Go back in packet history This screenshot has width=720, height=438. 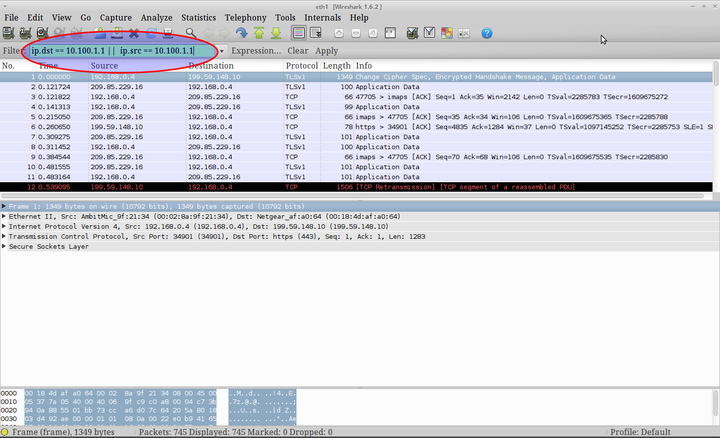point(208,33)
